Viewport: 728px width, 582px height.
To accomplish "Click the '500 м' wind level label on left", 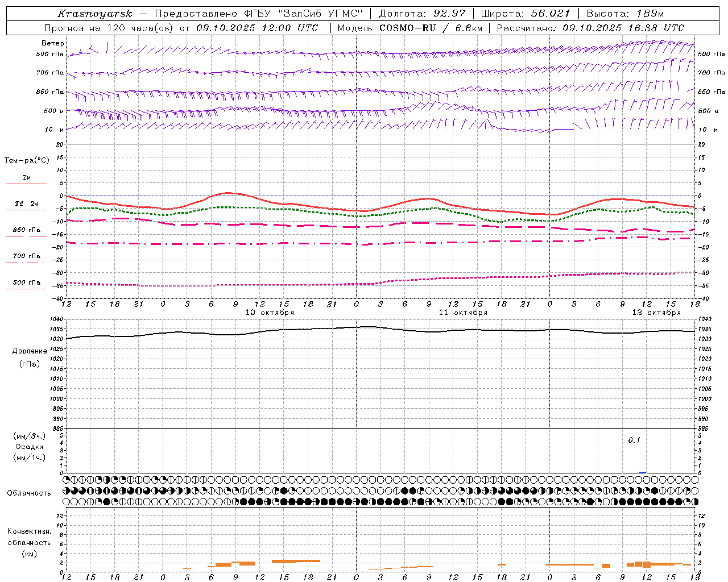I will tap(54, 111).
